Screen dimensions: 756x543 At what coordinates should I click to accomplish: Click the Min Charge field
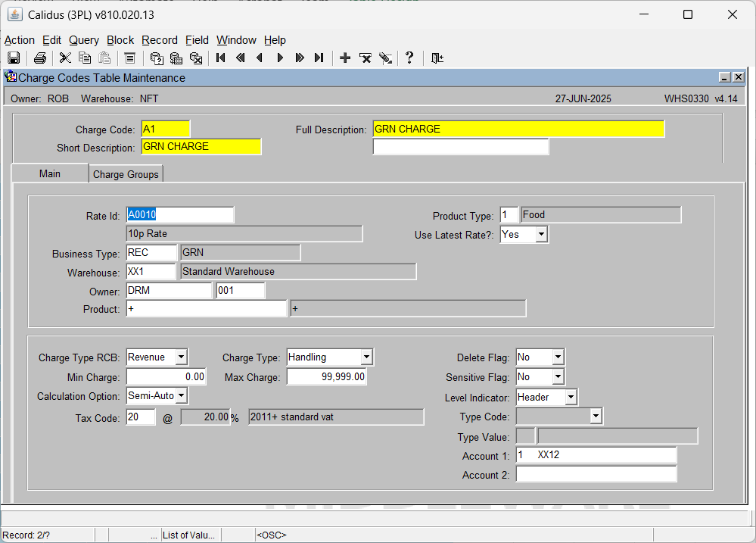pos(166,377)
